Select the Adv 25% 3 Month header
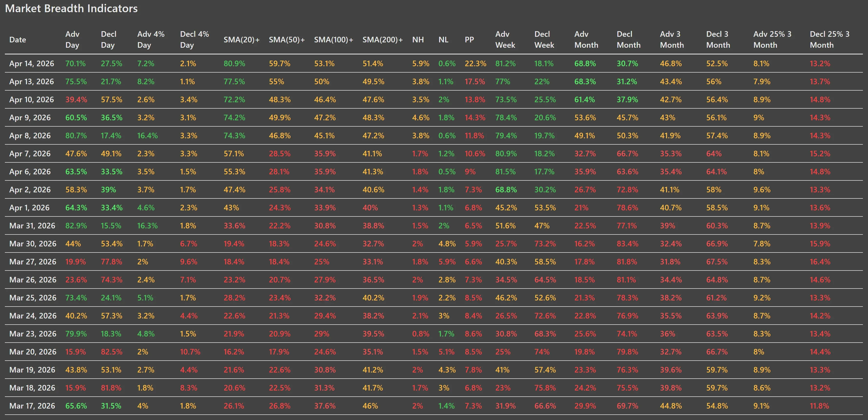 pyautogui.click(x=772, y=40)
